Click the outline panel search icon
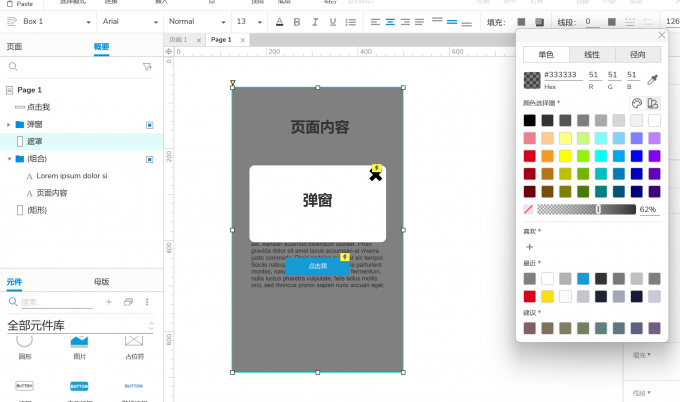Image resolution: width=680 pixels, height=402 pixels. point(13,66)
